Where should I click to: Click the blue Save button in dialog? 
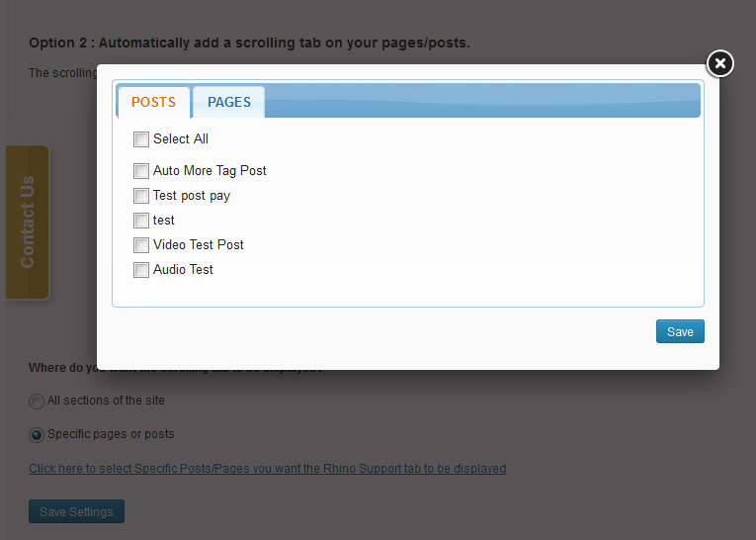point(680,331)
